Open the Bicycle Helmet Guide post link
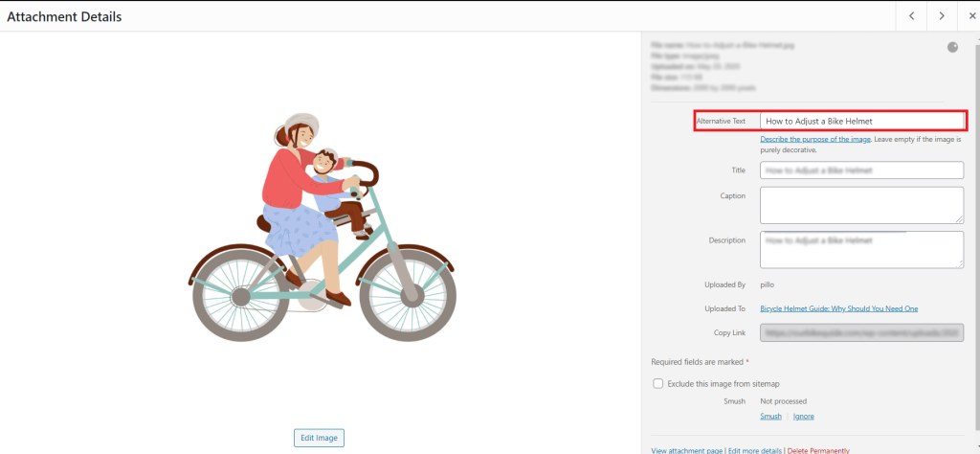This screenshot has width=980, height=454. (x=839, y=308)
